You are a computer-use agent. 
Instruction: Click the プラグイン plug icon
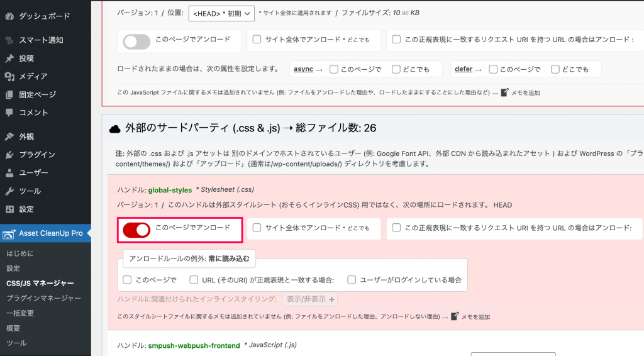click(x=9, y=155)
